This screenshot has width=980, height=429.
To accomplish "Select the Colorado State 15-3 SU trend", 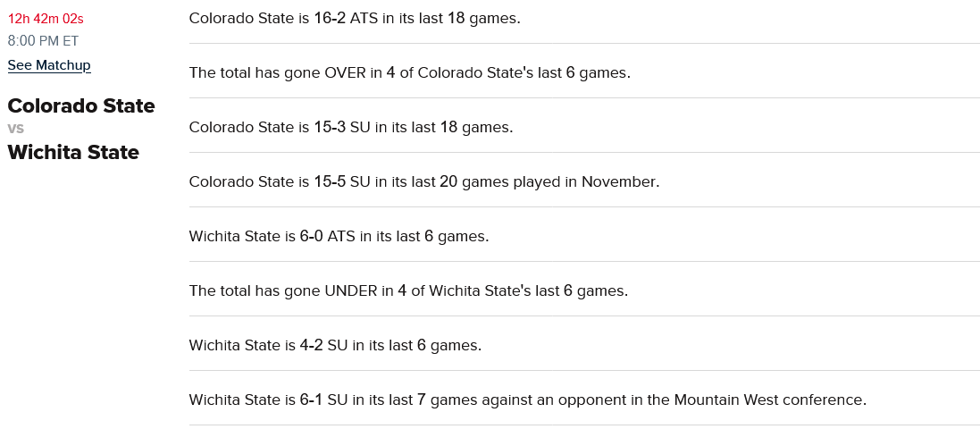I will (x=350, y=127).
